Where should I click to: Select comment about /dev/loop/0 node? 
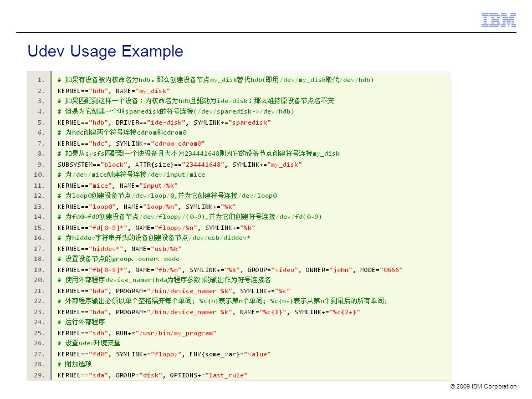tap(167, 196)
